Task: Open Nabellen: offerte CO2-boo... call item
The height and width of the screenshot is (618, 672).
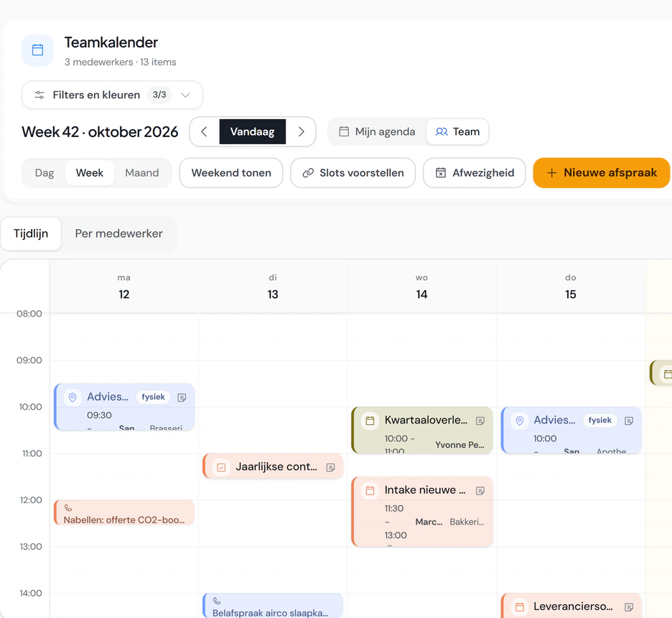Action: coord(124,512)
